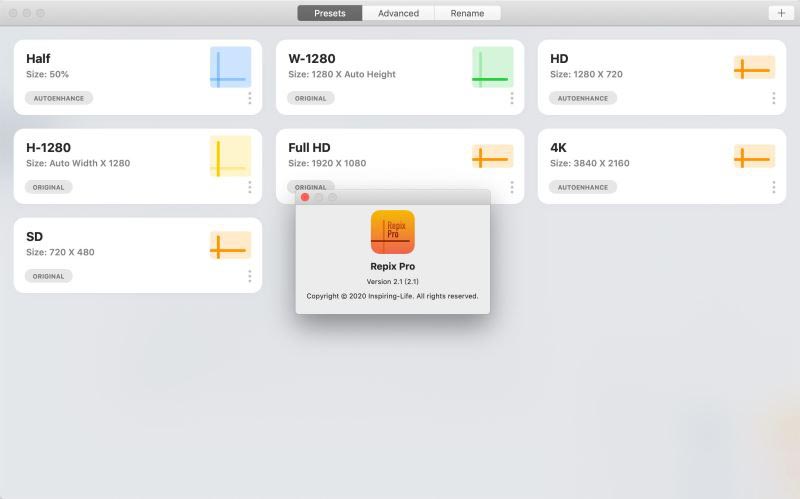Screen dimensions: 800x499
Task: Click the blue Half preset thumbnail icon
Action: pos(231,67)
